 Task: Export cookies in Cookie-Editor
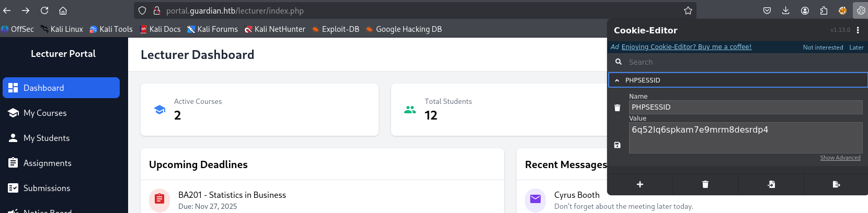pos(836,184)
